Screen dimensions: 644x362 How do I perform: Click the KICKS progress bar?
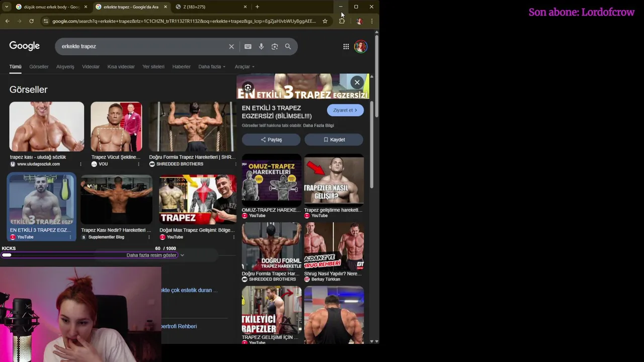tap(89, 255)
